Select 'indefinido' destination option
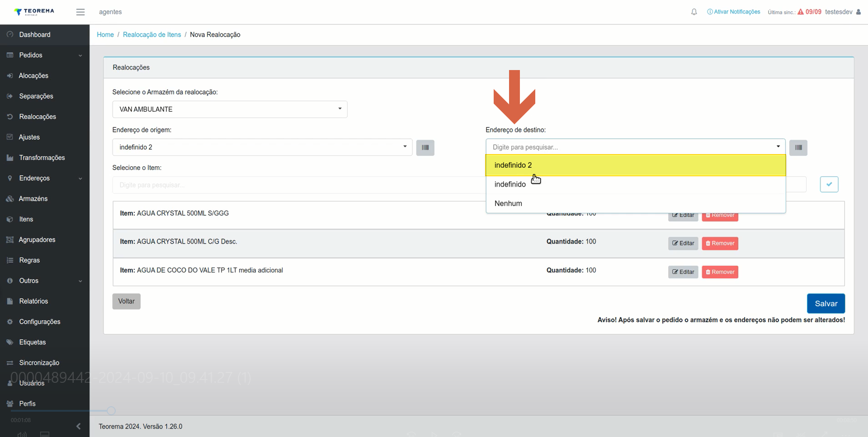The width and height of the screenshot is (868, 437). (636, 184)
